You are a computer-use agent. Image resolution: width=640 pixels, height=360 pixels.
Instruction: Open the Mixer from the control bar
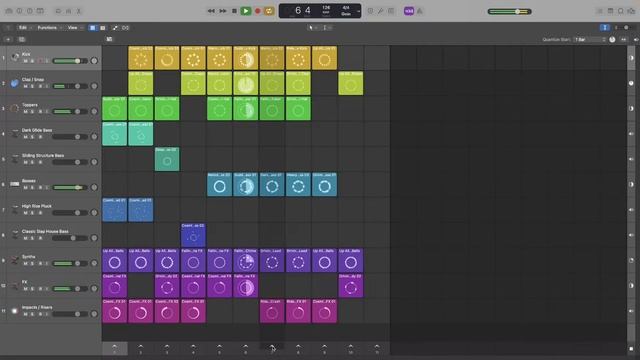pos(69,11)
